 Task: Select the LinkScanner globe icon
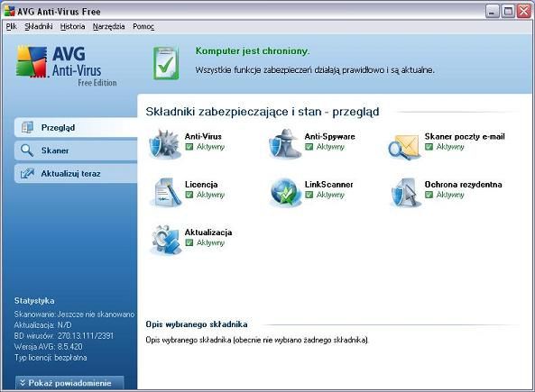point(285,192)
